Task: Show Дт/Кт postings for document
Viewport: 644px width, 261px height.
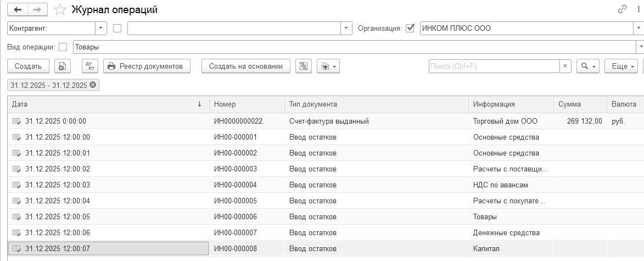Action: coord(90,66)
